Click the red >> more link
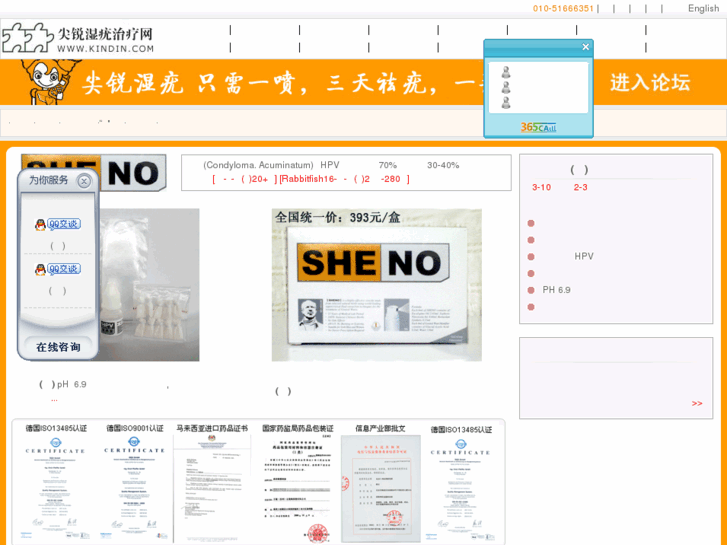Image resolution: width=727 pixels, height=545 pixels. [x=697, y=404]
